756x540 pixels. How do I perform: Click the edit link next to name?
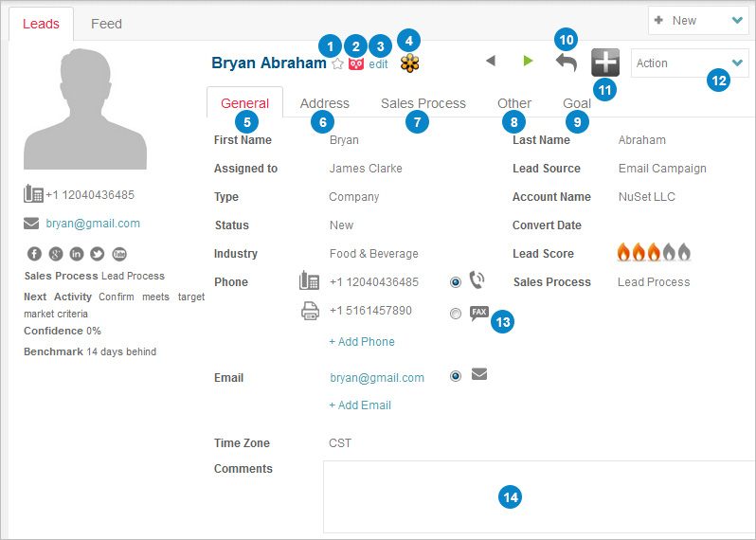[379, 64]
